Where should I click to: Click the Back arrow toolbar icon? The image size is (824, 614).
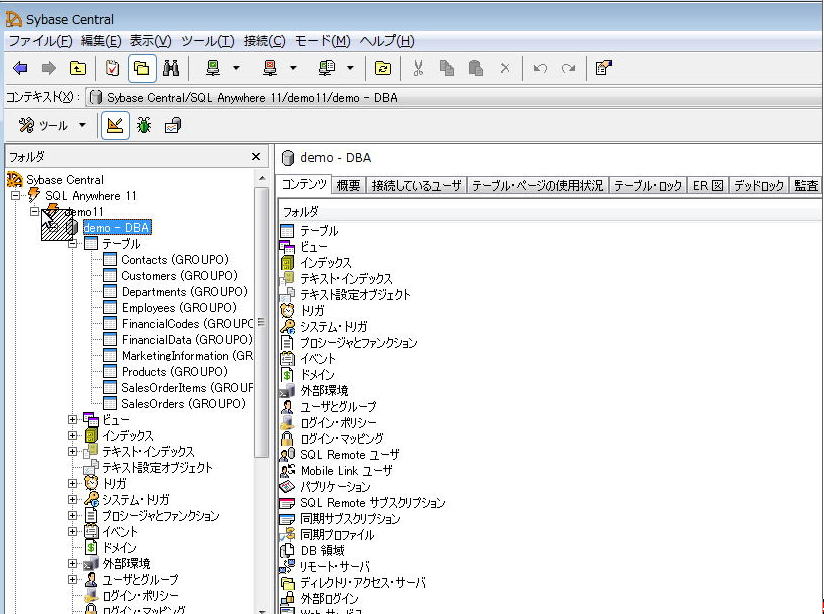pos(20,68)
